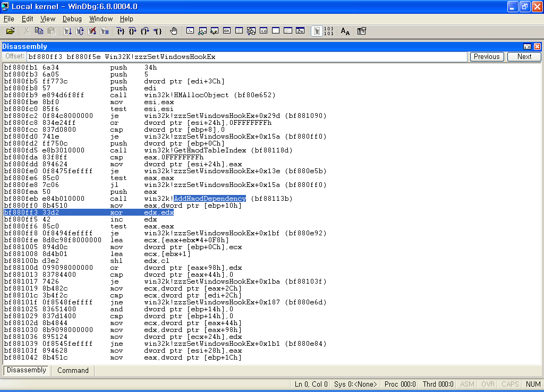Open the Registers window icon
This screenshot has width=544, height=392.
point(226,31)
